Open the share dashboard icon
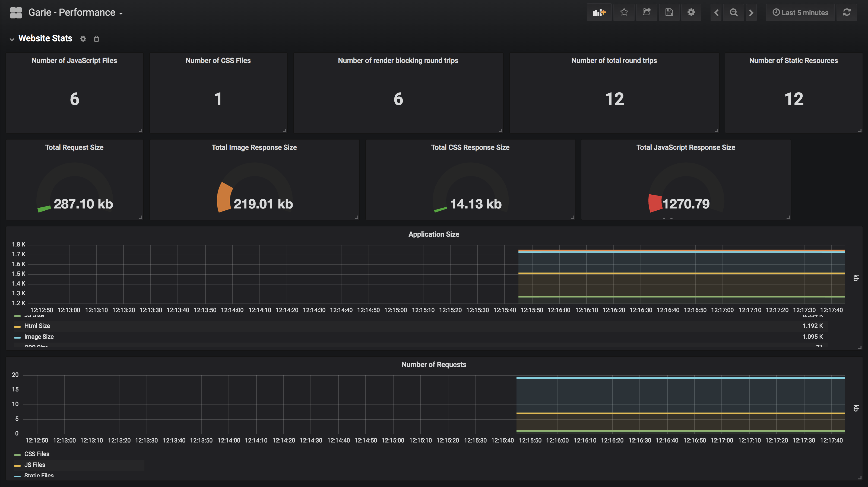This screenshot has height=487, width=868. [x=646, y=12]
